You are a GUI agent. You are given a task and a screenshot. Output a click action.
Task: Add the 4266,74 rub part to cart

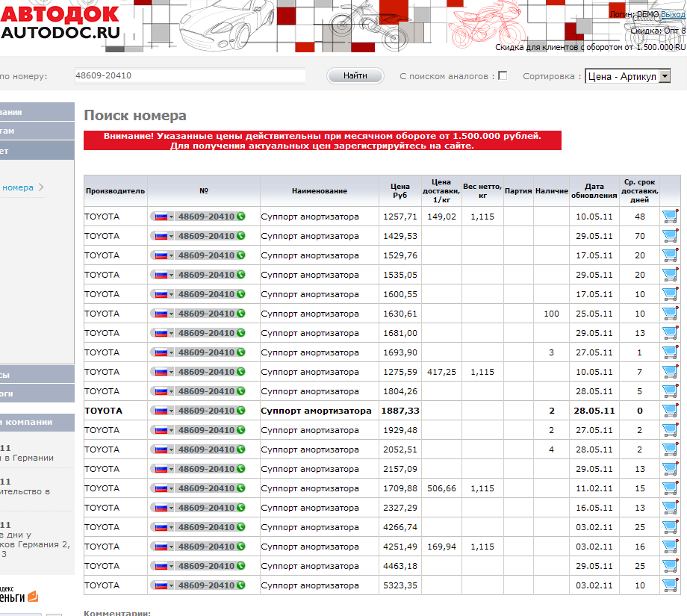click(x=669, y=527)
